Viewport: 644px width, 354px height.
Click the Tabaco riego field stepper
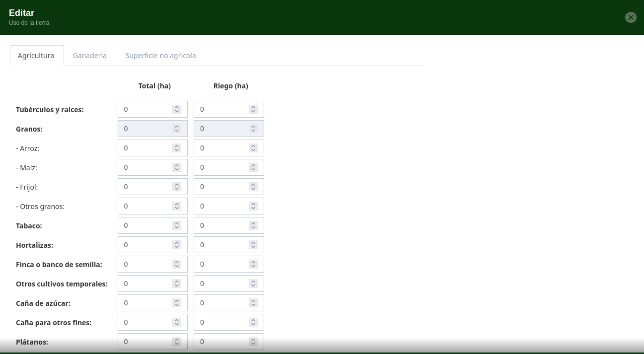253,225
